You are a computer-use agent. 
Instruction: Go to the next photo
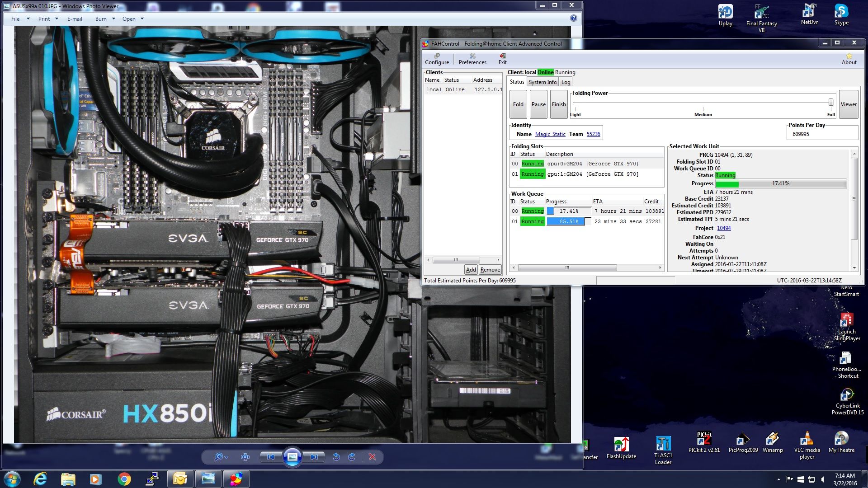314,457
